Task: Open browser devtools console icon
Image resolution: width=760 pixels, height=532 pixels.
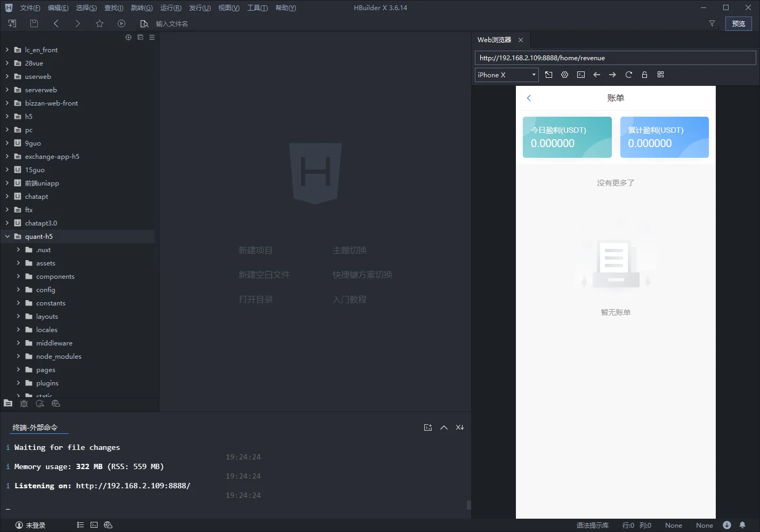Action: tap(581, 75)
